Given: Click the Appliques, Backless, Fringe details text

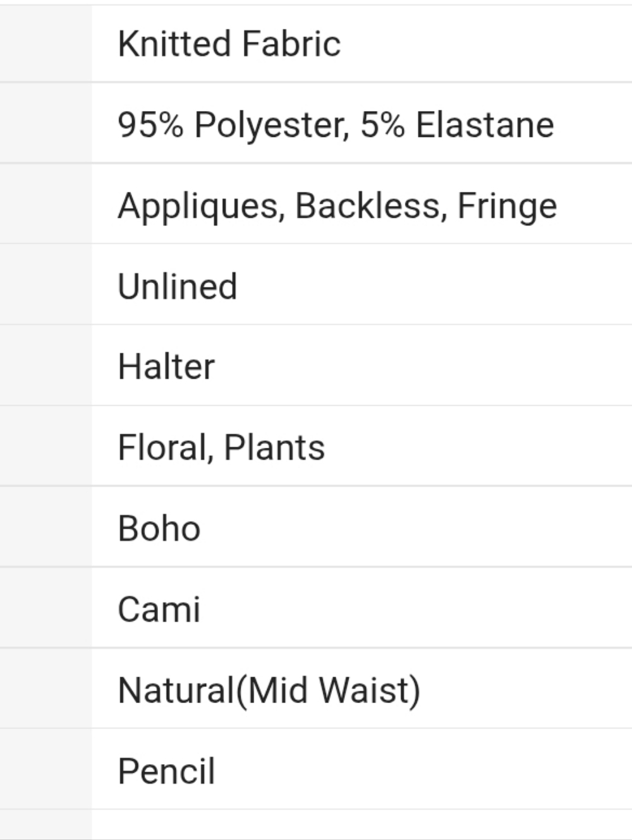Looking at the screenshot, I should 337,206.
